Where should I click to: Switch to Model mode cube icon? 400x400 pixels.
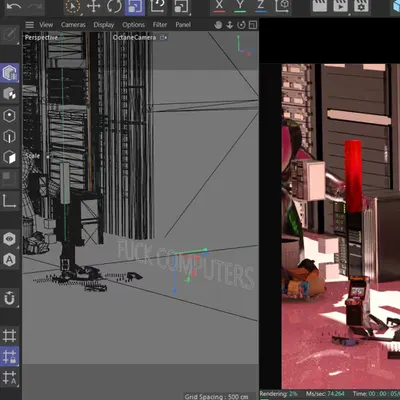(x=10, y=73)
